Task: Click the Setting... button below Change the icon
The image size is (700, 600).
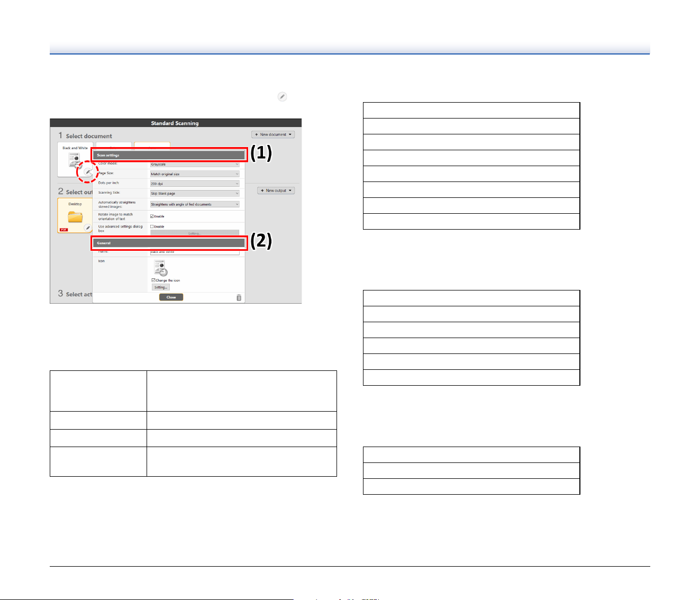Action: pyautogui.click(x=161, y=287)
